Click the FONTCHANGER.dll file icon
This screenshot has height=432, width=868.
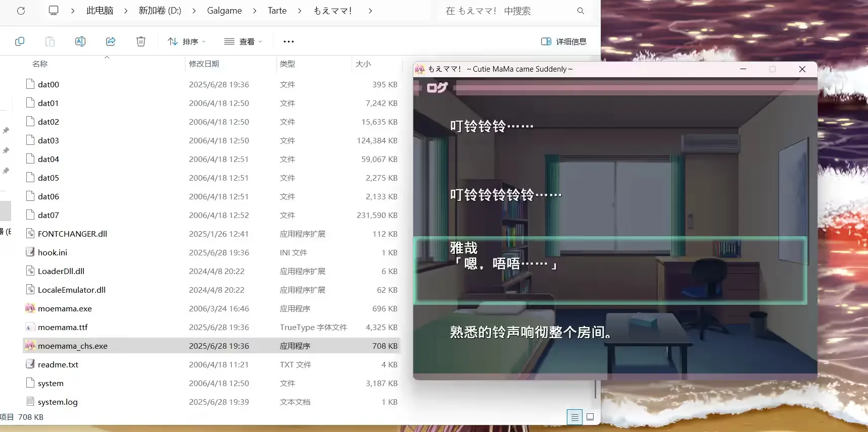tap(30, 234)
